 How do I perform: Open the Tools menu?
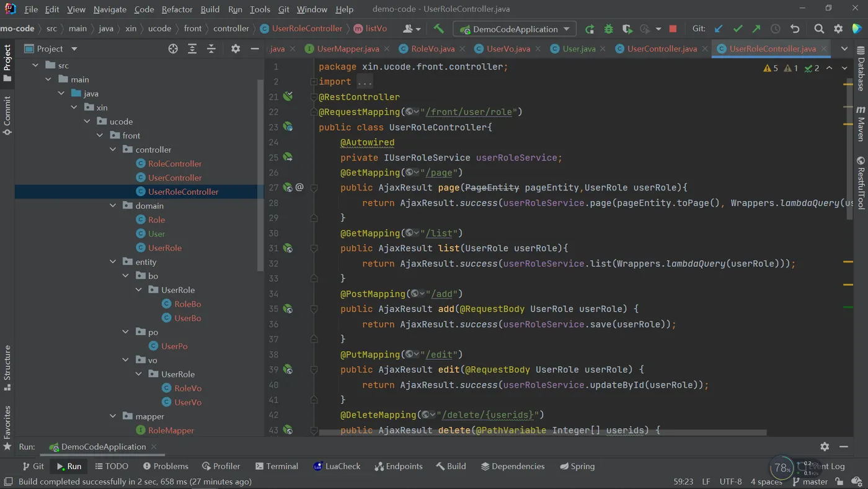coord(260,9)
